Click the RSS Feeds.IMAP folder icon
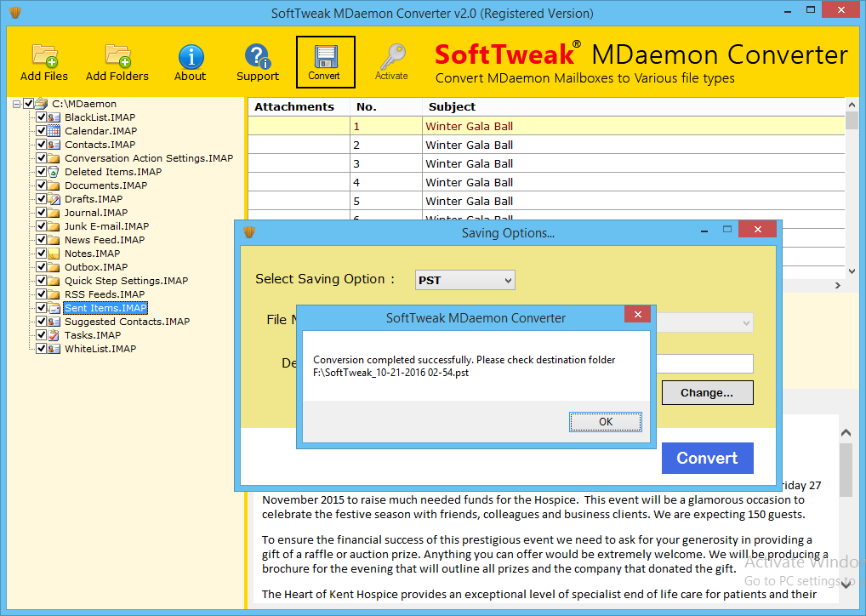This screenshot has height=616, width=866. pos(54,294)
